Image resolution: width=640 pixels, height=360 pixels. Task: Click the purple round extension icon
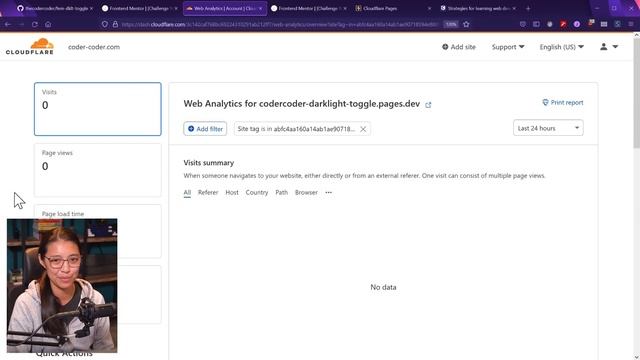[577, 24]
